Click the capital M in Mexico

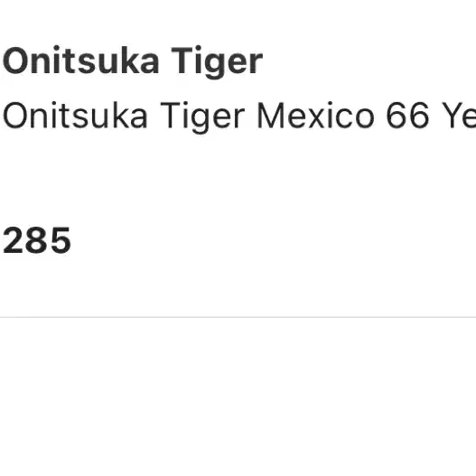click(x=270, y=116)
